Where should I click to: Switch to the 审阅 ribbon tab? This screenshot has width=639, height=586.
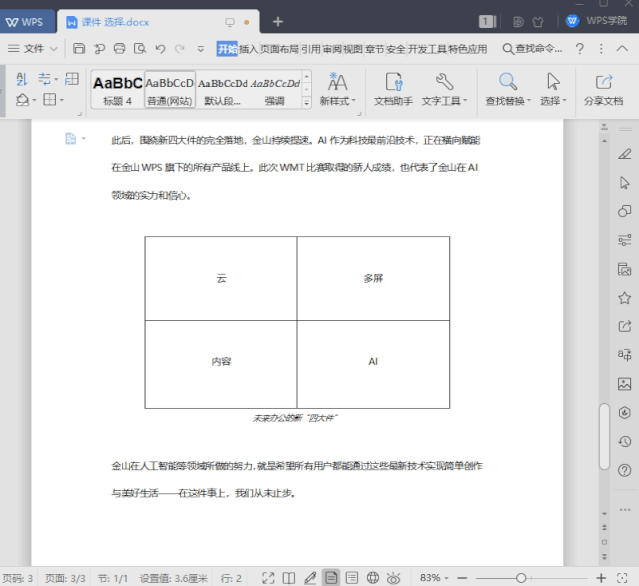[x=332, y=49]
